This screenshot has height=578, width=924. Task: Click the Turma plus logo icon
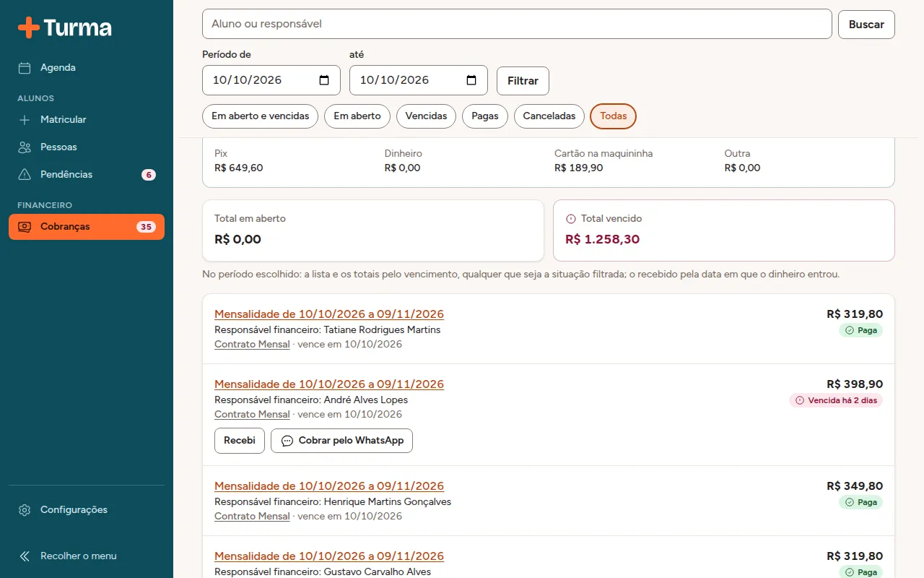(x=29, y=27)
